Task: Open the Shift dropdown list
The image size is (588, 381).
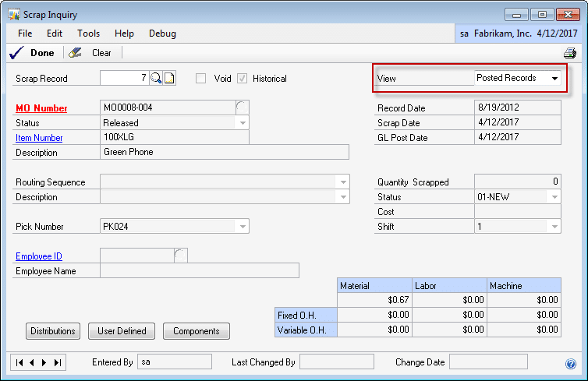Action: click(554, 227)
